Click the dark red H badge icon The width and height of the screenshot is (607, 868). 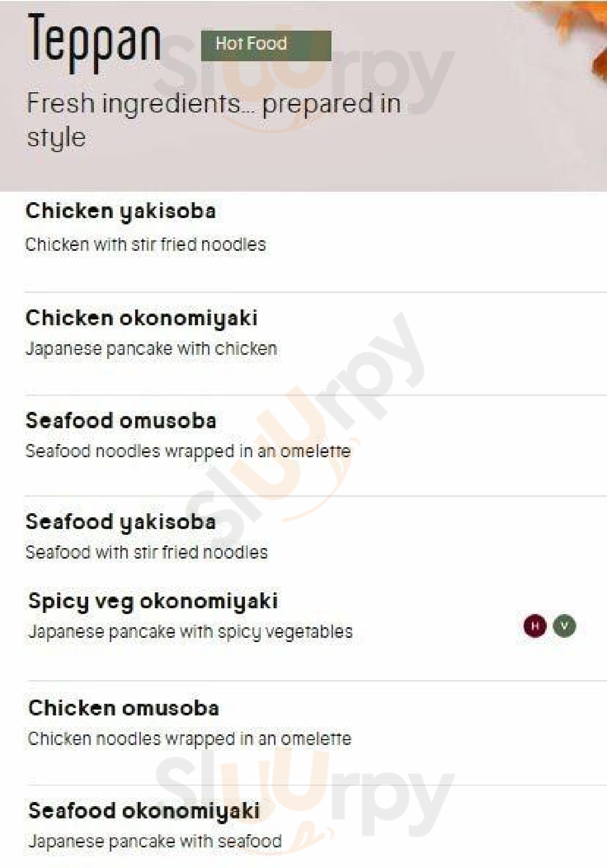pos(535,626)
